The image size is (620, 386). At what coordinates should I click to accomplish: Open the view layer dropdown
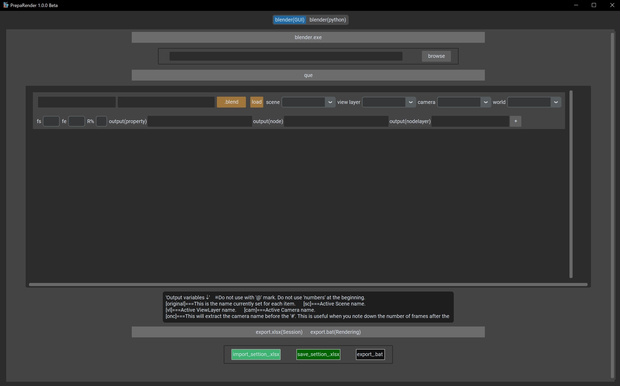coord(389,102)
